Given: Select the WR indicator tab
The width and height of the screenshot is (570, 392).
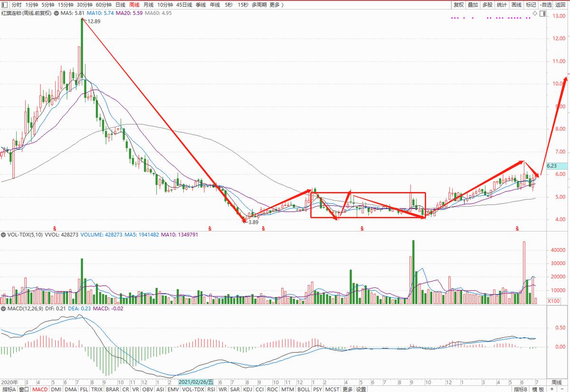Looking at the screenshot, I should pyautogui.click(x=223, y=389).
